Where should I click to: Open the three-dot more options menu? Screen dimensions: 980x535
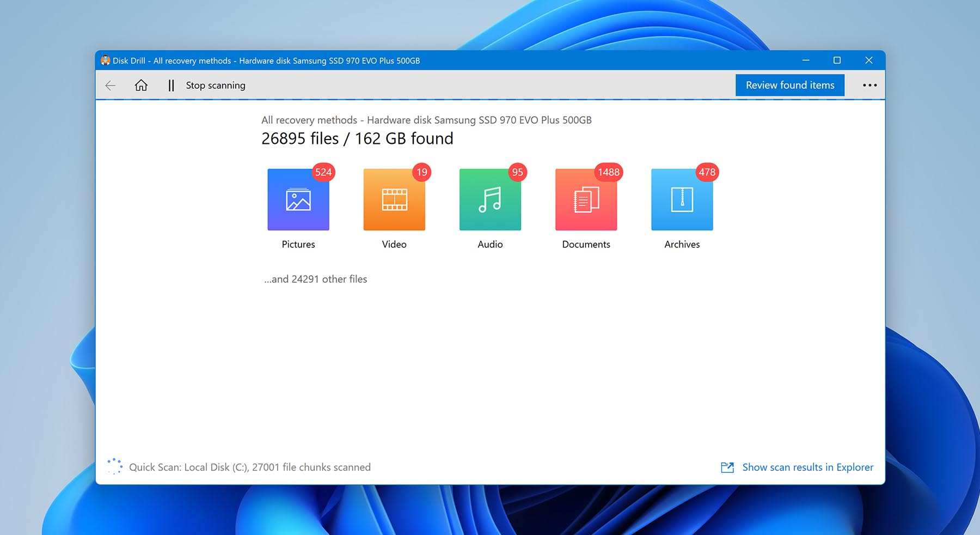tap(869, 86)
